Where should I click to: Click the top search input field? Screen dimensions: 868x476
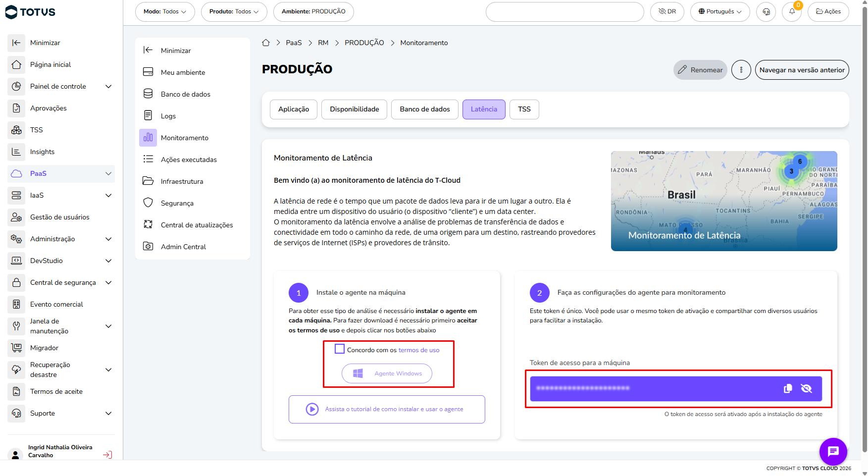(565, 12)
